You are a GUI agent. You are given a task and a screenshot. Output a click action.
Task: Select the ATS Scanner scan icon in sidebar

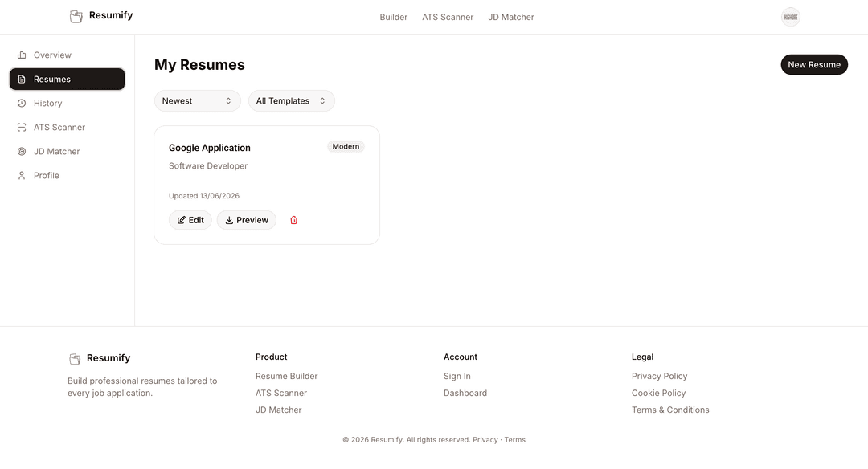pos(22,127)
